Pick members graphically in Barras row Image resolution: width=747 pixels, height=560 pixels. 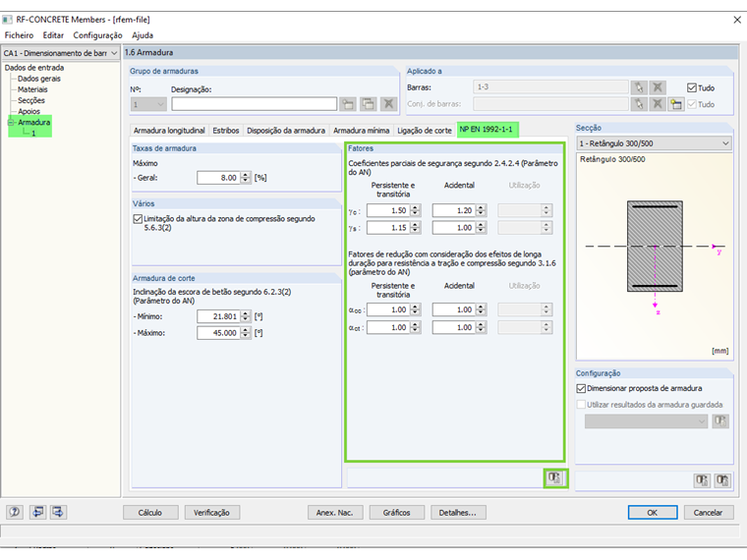coord(639,87)
